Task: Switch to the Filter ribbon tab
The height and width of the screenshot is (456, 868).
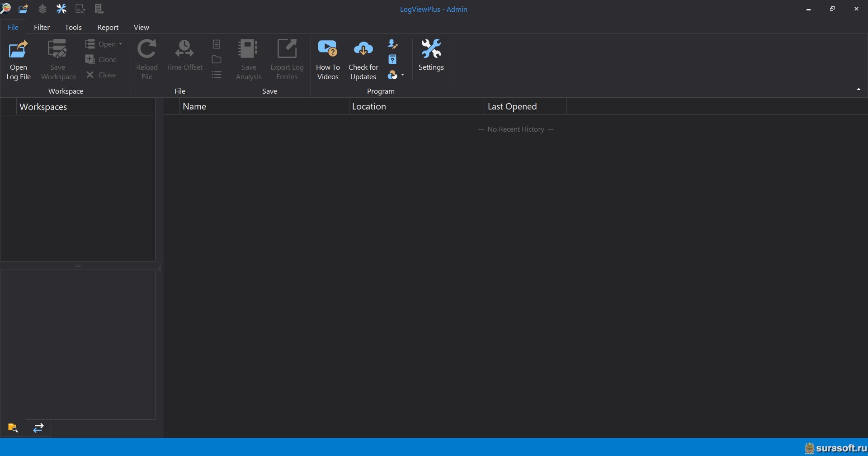Action: (42, 27)
